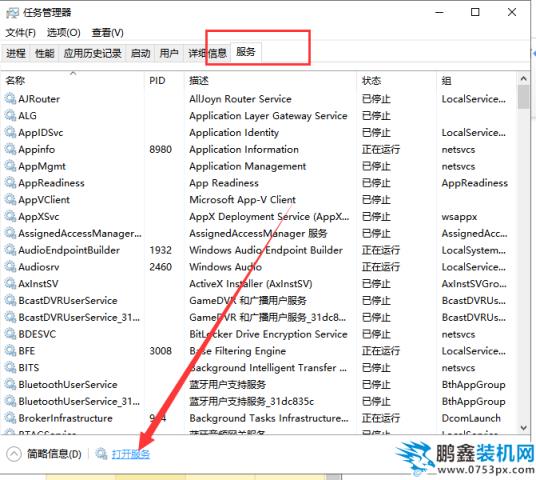Click PID 8980 in the Appinfo row
The height and width of the screenshot is (480, 536).
[x=161, y=149]
